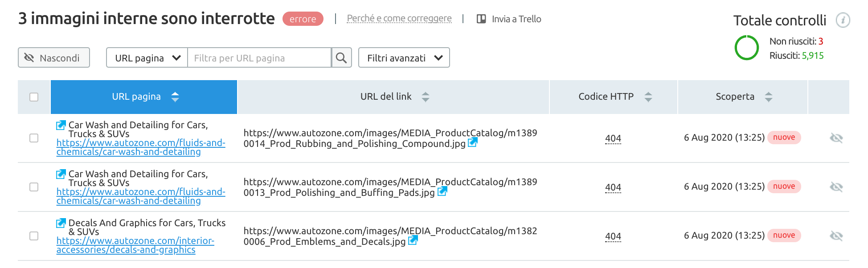This screenshot has width=868, height=268.
Task: Expand the Filtri avanzati dropdown
Action: tap(404, 58)
